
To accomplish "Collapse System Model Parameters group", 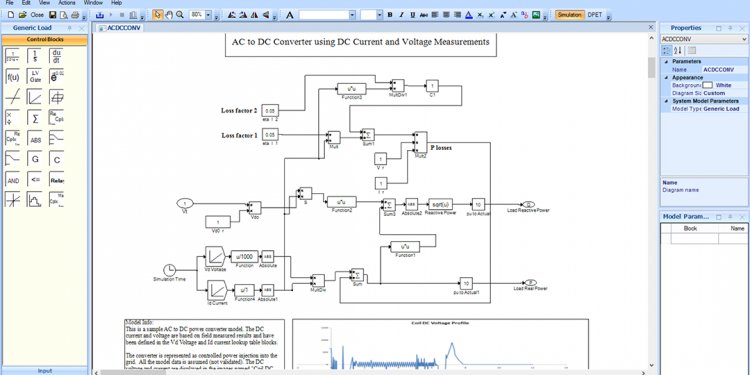I will pos(666,101).
